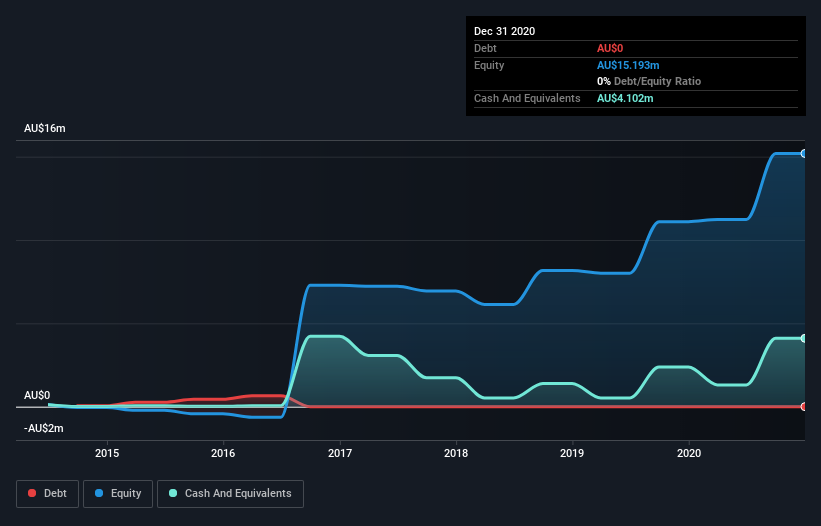Click the red Debt end-point marker
The height and width of the screenshot is (526, 821).
(804, 407)
